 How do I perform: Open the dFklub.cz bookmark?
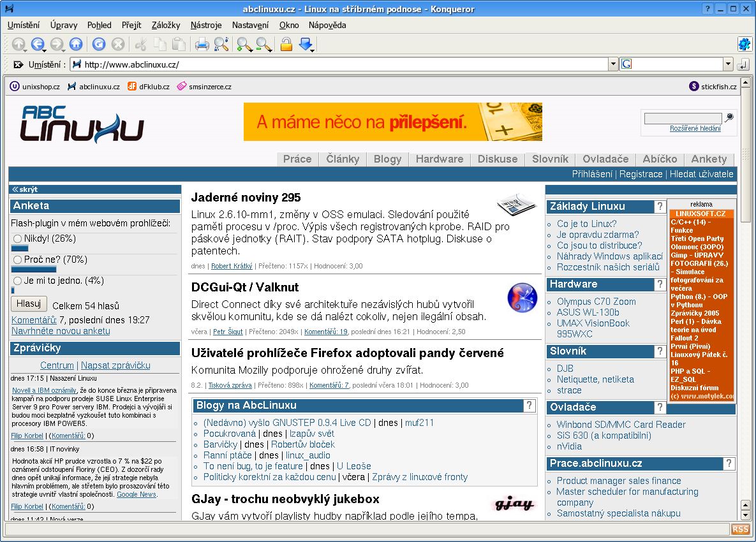pos(149,87)
